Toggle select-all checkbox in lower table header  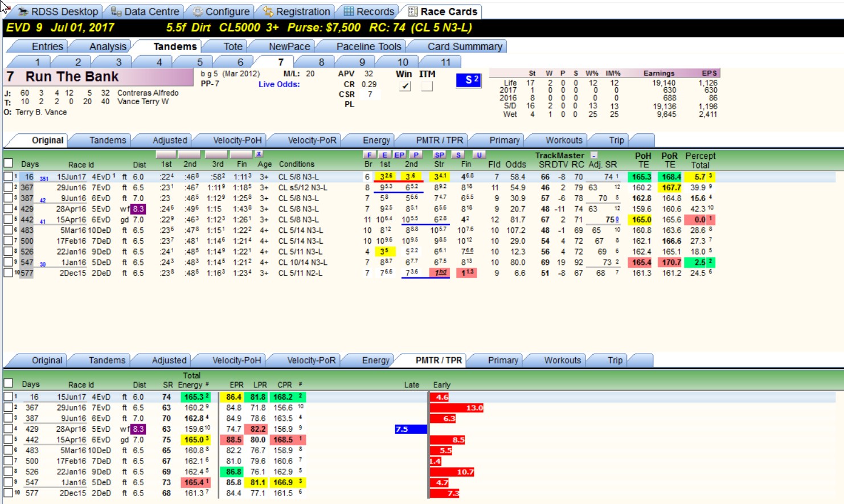(x=8, y=383)
